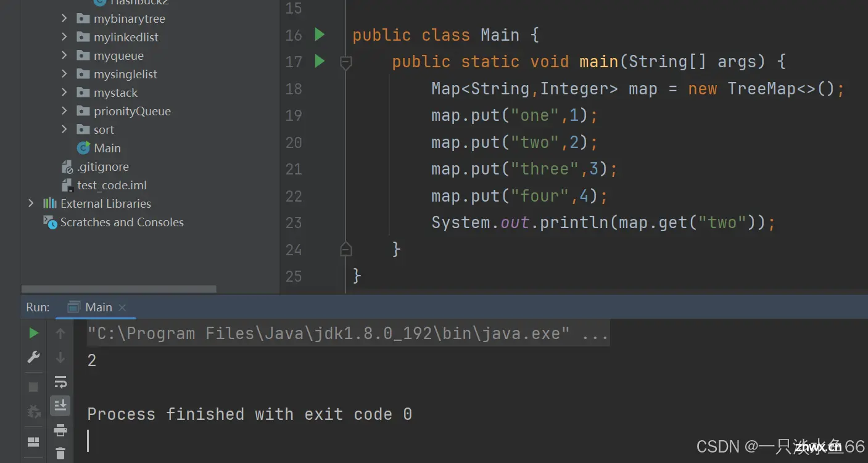The width and height of the screenshot is (868, 463).
Task: Click 'Process finished with exit code 0'
Action: [249, 414]
